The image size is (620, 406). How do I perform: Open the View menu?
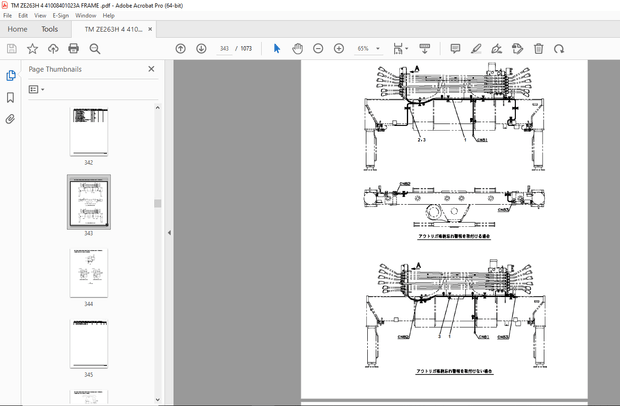point(40,15)
